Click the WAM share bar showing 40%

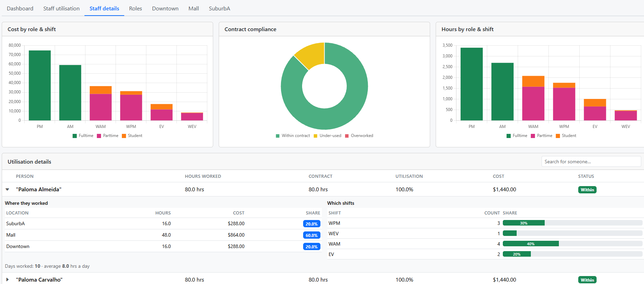click(531, 244)
